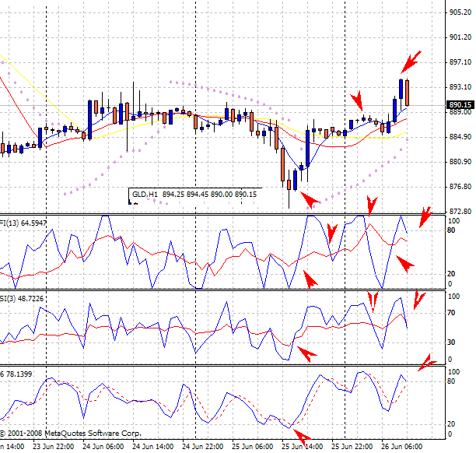Viewport: 476px width, 453px height.
Task: Click the latest red candle at chart's right edge
Action: [x=407, y=92]
